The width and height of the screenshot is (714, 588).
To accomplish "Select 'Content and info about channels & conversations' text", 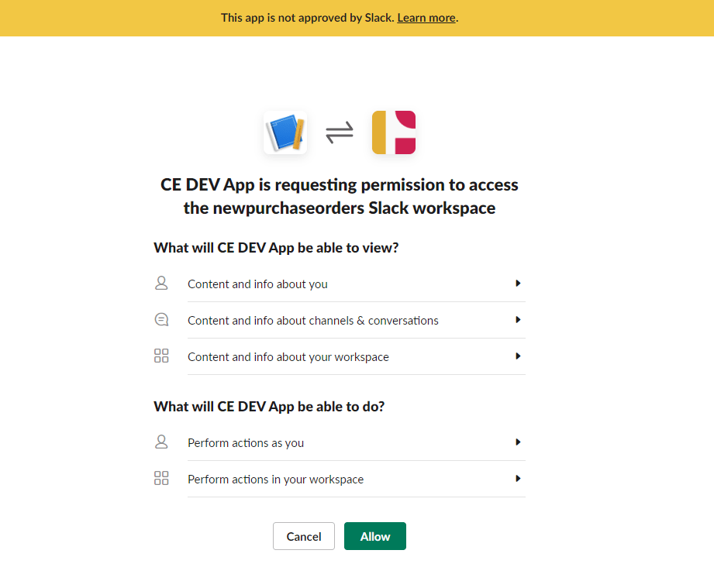I will (313, 321).
